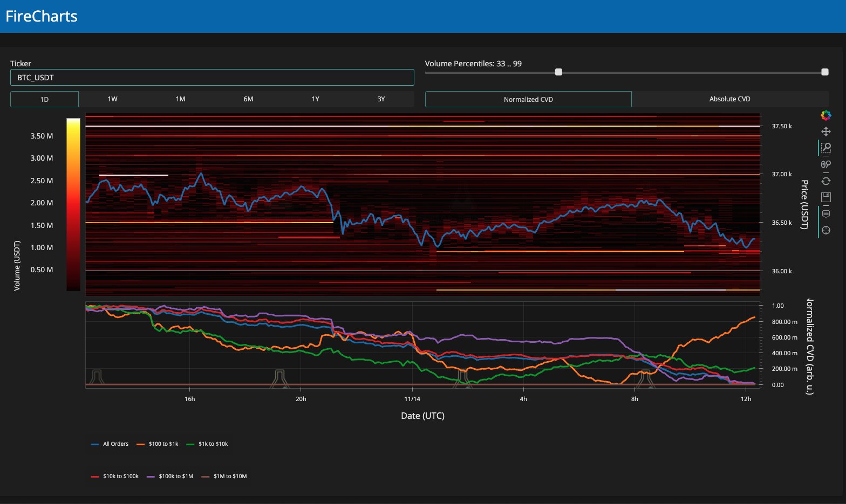The height and width of the screenshot is (504, 846).
Task: Switch to Absolute CVD view
Action: (x=729, y=99)
